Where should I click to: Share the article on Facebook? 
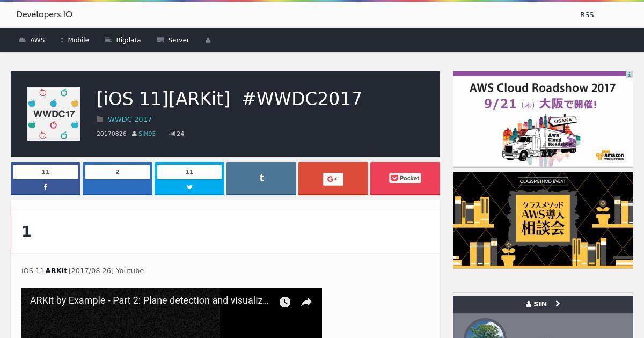click(x=46, y=179)
